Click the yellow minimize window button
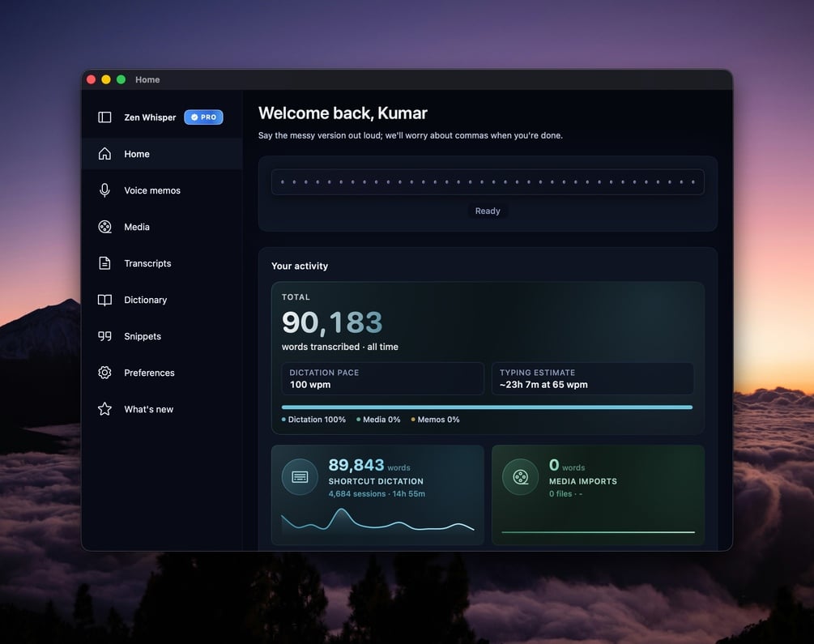The width and height of the screenshot is (814, 644). click(106, 79)
